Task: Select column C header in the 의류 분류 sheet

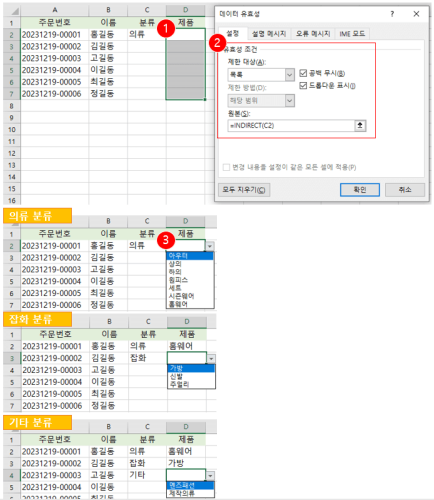Action: [147, 221]
